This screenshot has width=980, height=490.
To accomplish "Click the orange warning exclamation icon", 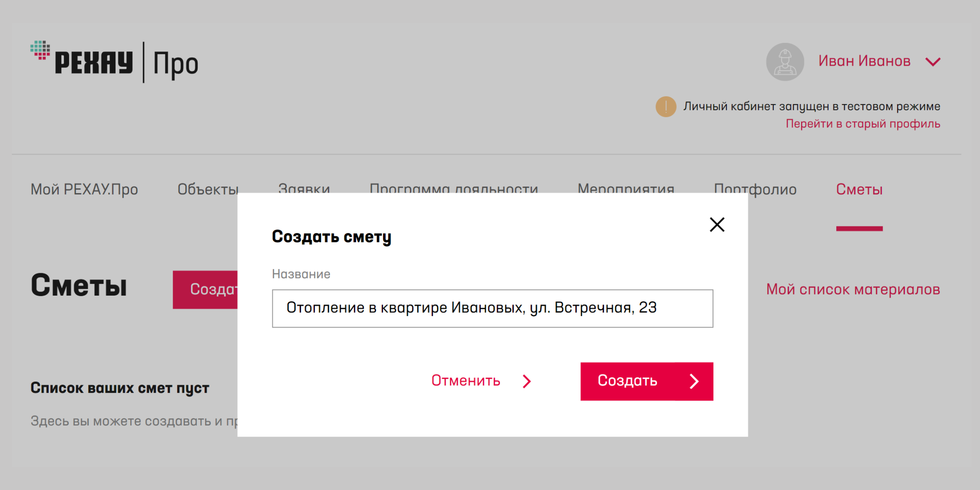I will [x=666, y=107].
